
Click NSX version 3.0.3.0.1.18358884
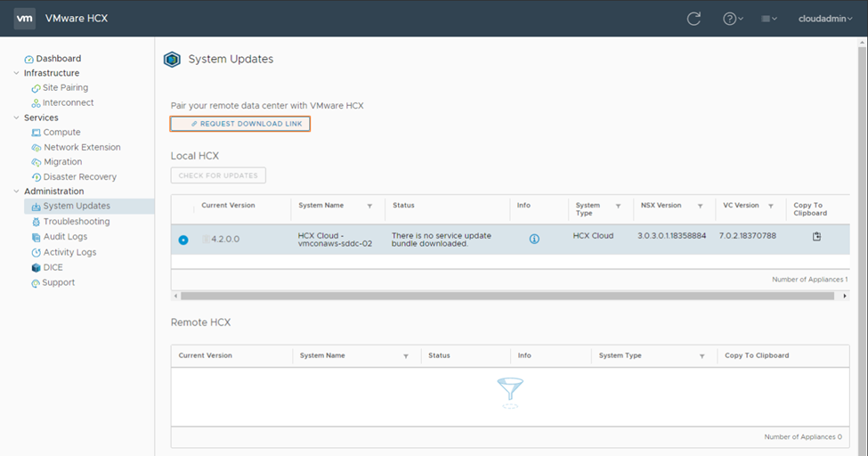[x=671, y=235]
